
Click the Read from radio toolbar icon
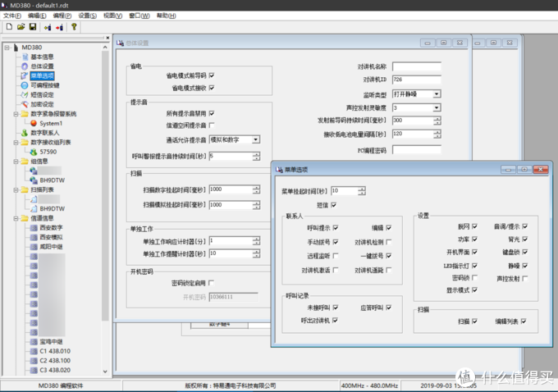tap(47, 26)
